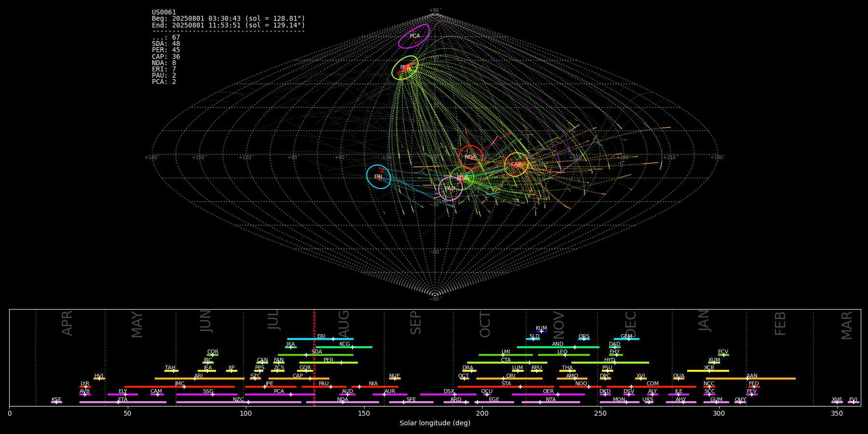
Task: Select the orange CAP radiant circle on the map
Action: (516, 164)
